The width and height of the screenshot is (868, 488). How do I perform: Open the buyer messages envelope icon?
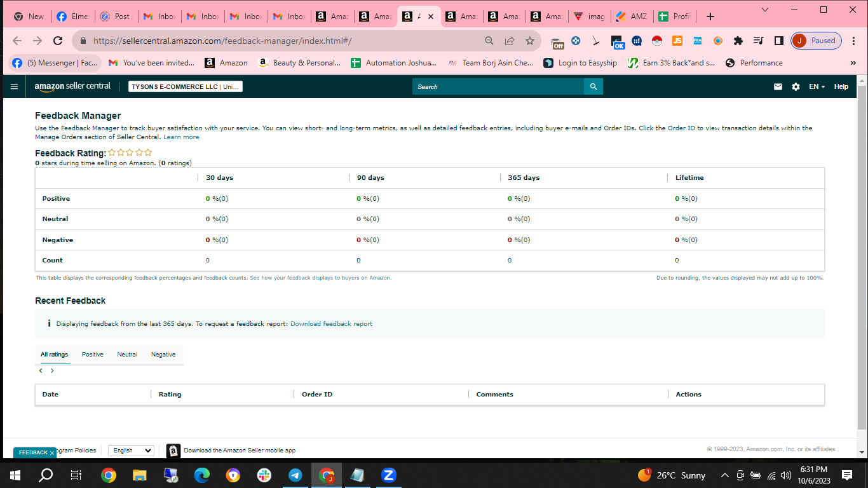point(778,86)
